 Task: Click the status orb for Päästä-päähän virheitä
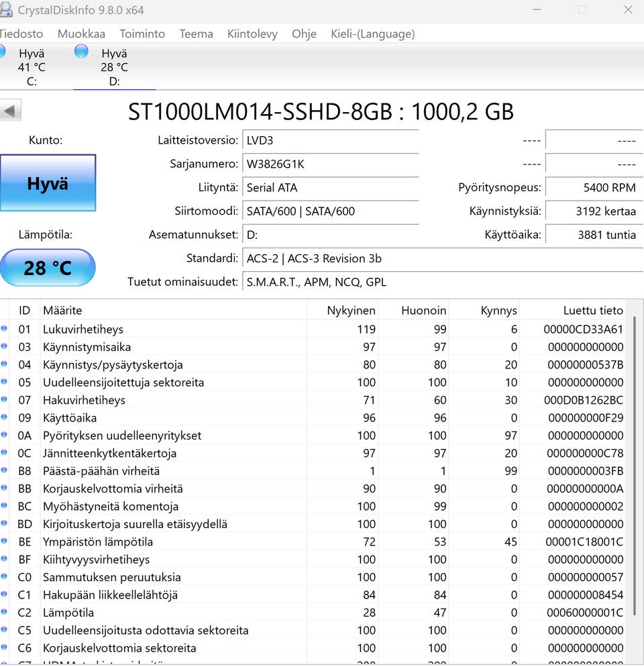pos(4,470)
